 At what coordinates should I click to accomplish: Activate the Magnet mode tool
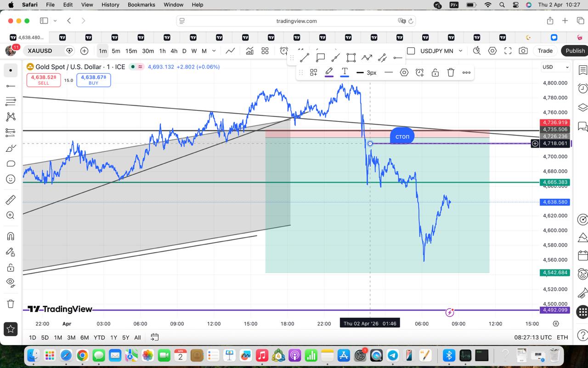(11, 236)
